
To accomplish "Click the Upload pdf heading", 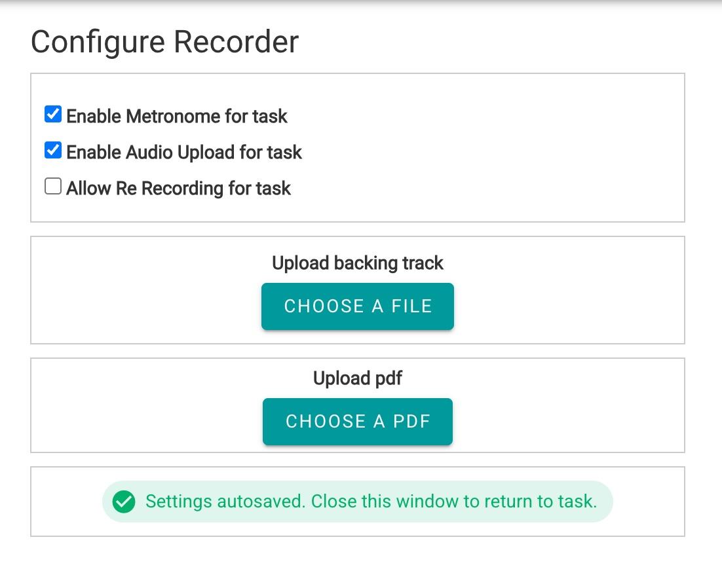I will (357, 378).
